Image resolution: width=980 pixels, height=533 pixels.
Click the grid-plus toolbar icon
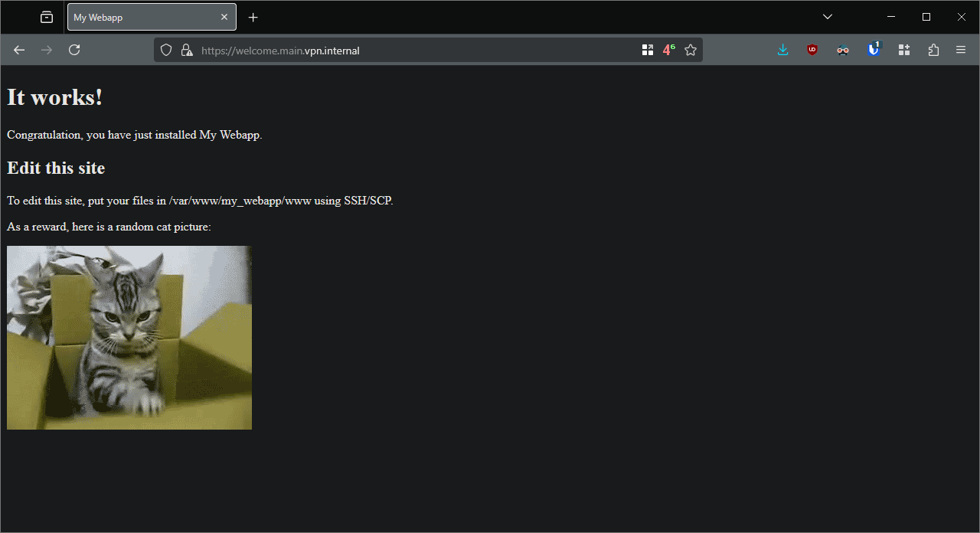pos(904,50)
